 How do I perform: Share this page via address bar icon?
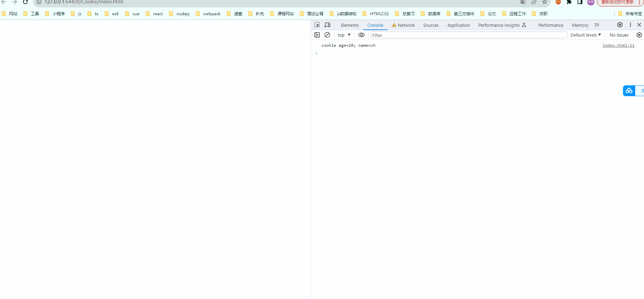click(534, 2)
